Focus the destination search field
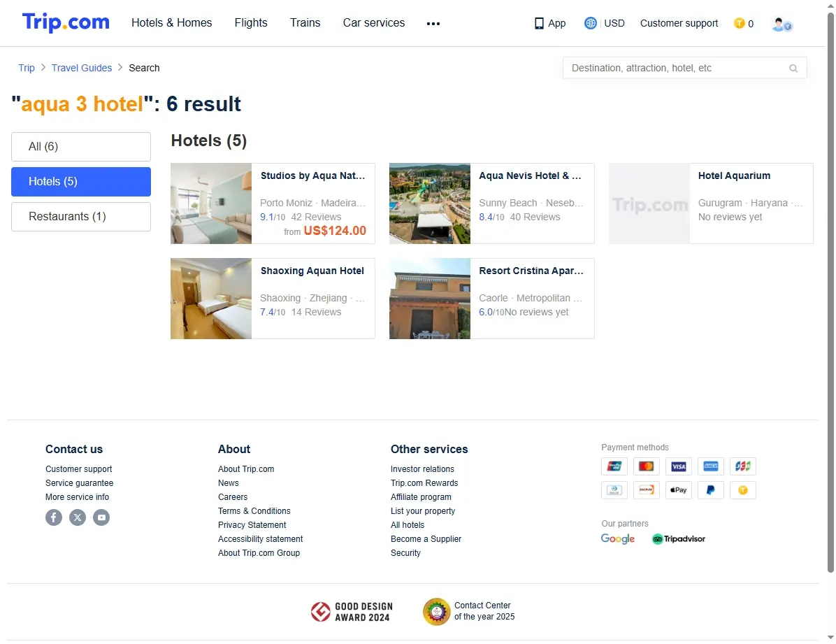Image resolution: width=836 pixels, height=644 pixels. tap(684, 69)
